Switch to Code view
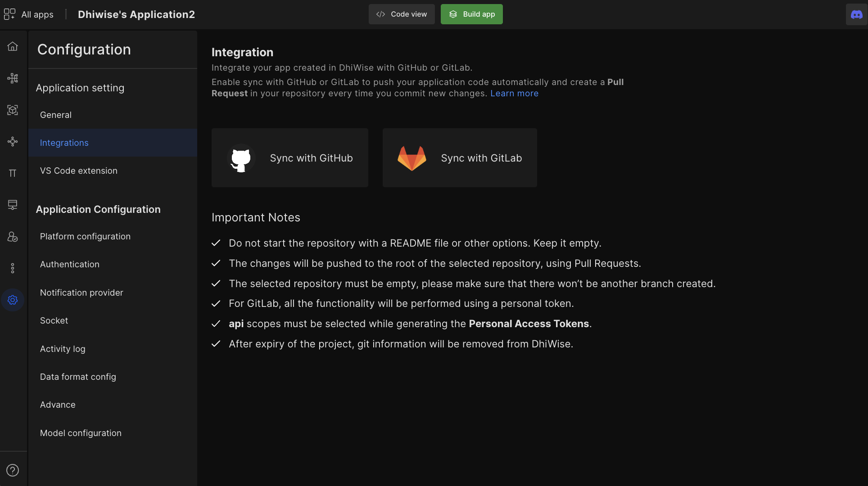This screenshot has width=868, height=486. [402, 14]
